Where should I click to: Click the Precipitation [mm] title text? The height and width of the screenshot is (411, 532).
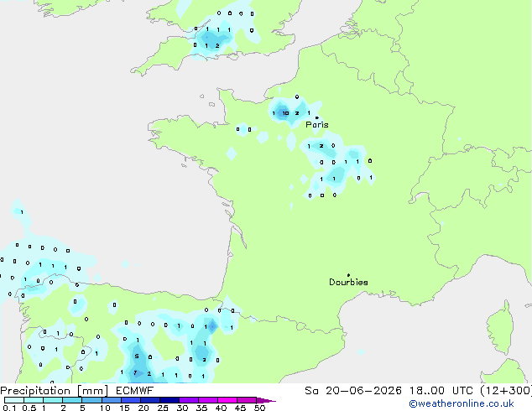55,391
